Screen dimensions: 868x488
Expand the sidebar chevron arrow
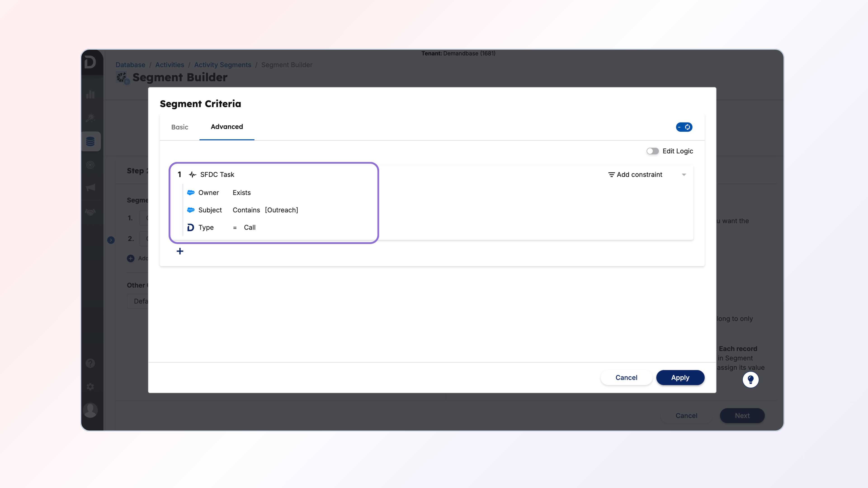click(111, 240)
